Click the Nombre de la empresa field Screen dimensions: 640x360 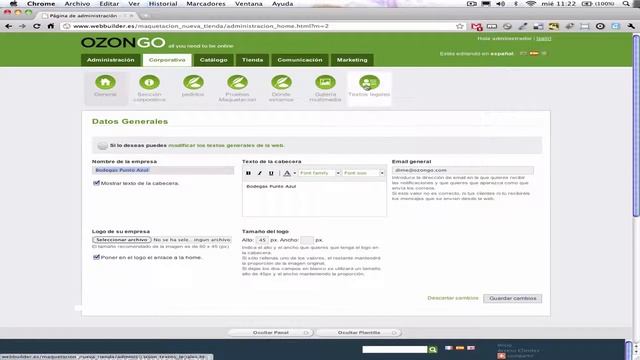163,170
